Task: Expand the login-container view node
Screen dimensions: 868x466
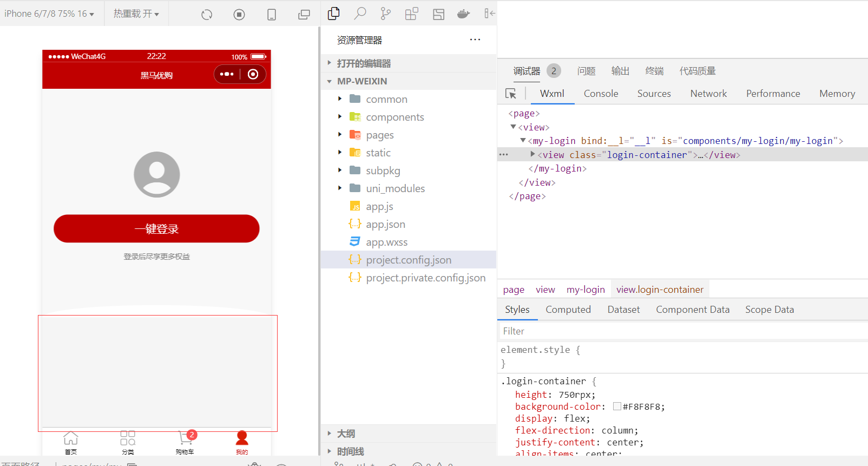Action: tap(533, 154)
